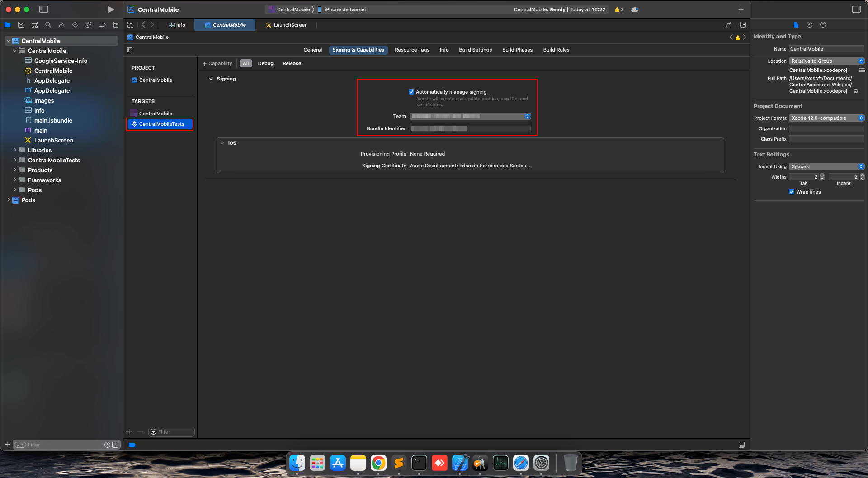Open the Quick Help inspector

[x=823, y=25]
